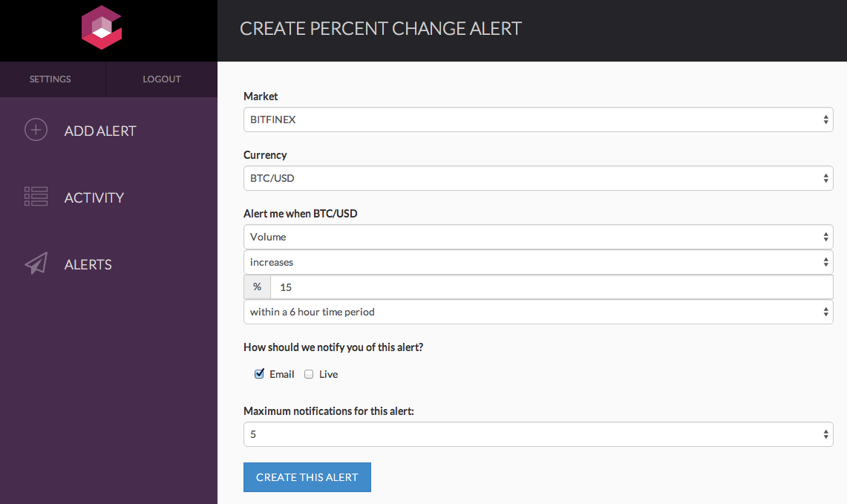
Task: Click the Logout tab
Action: point(162,79)
